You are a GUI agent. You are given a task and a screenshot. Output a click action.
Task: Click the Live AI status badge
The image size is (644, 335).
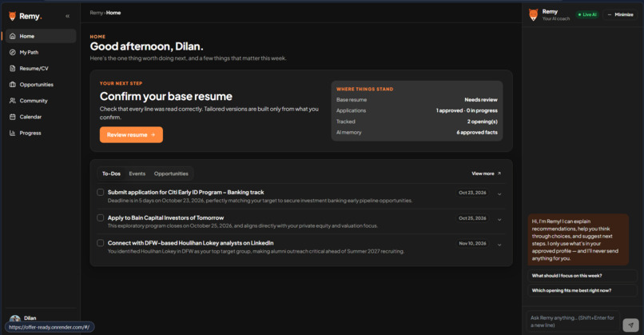click(587, 14)
